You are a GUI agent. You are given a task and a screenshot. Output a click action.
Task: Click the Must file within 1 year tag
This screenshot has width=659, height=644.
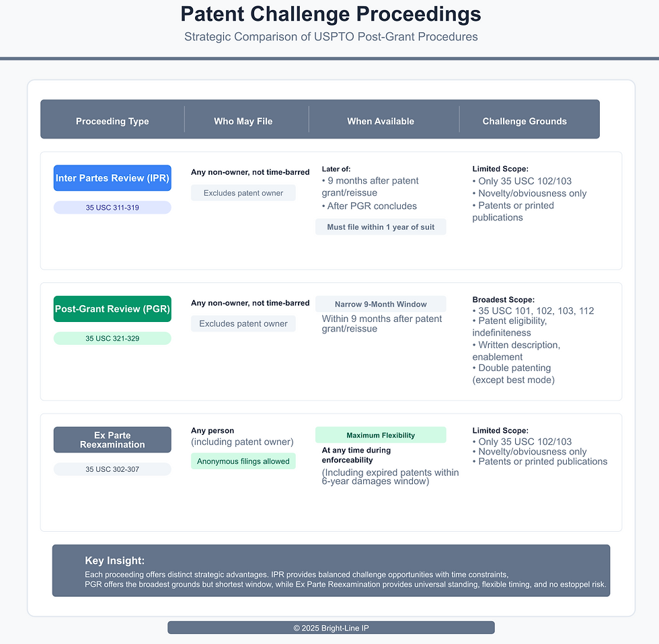point(381,227)
